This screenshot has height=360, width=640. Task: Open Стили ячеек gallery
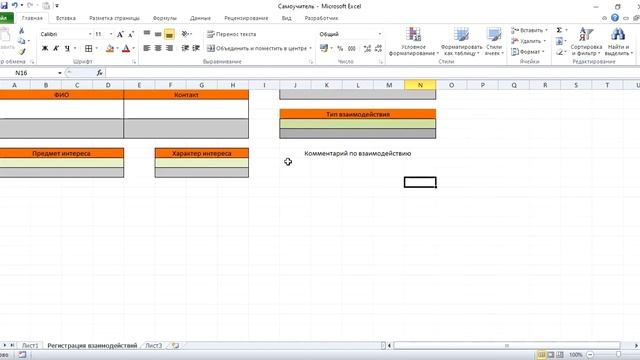tap(494, 41)
